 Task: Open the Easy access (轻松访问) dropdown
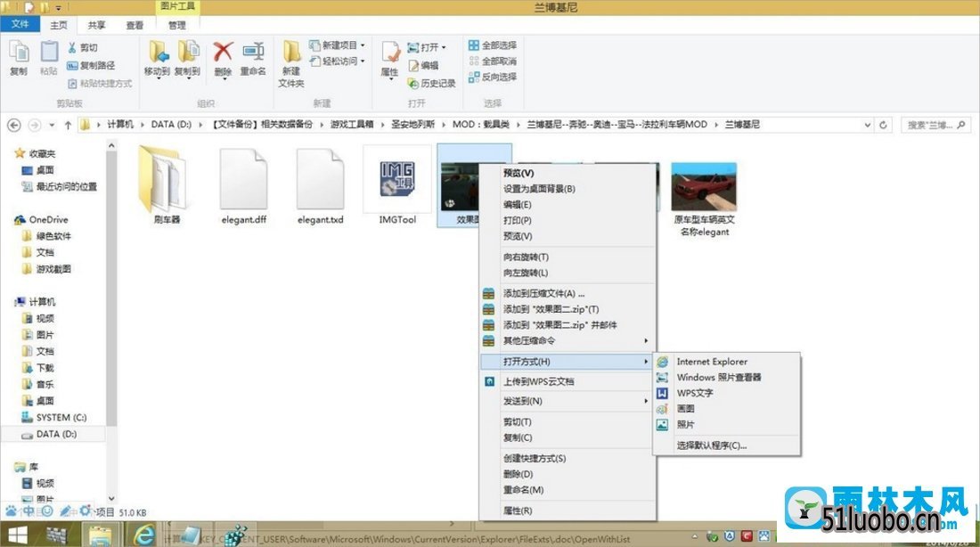coord(337,61)
